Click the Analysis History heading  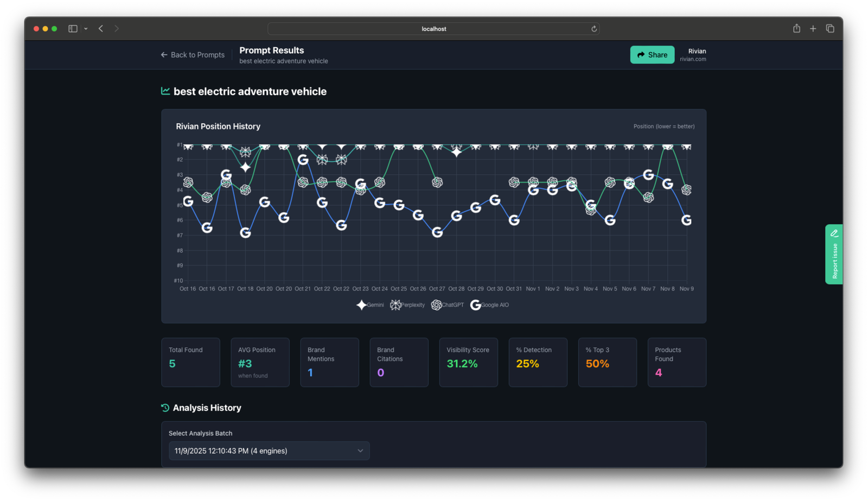point(207,408)
